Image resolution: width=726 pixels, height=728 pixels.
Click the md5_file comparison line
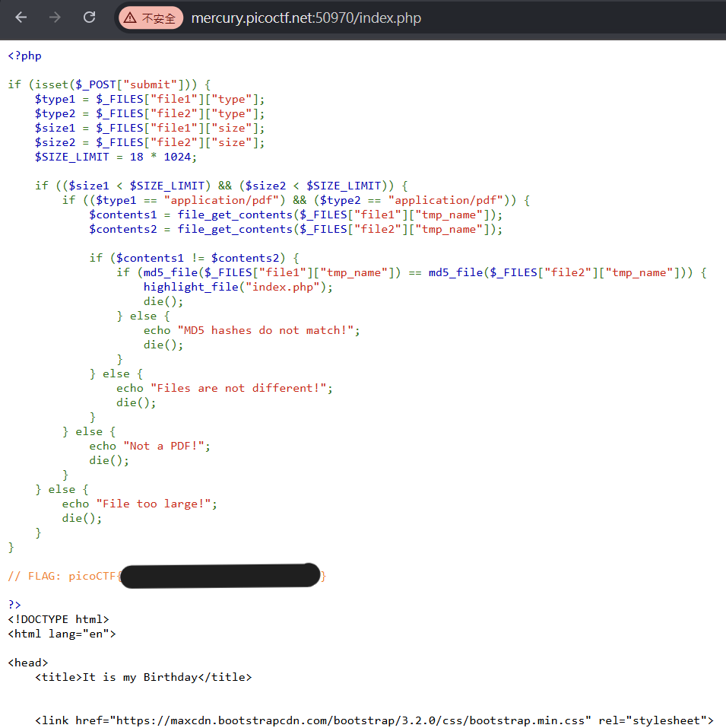(x=411, y=272)
